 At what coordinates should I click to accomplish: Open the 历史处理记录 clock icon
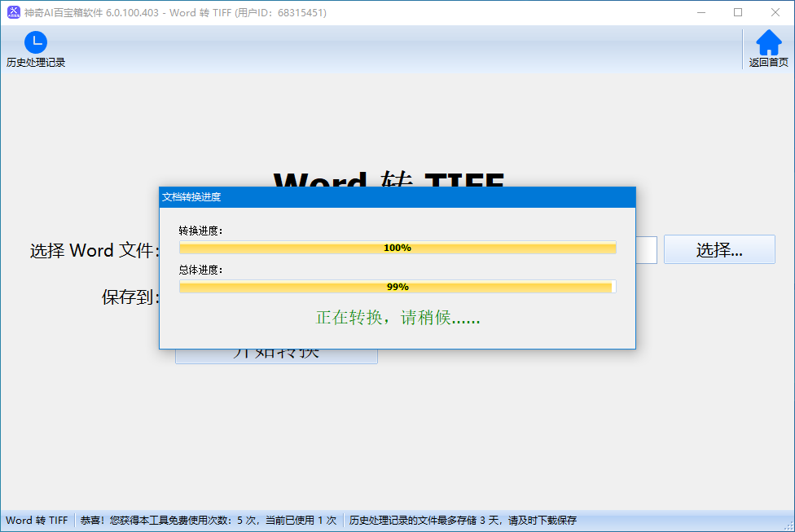point(36,42)
